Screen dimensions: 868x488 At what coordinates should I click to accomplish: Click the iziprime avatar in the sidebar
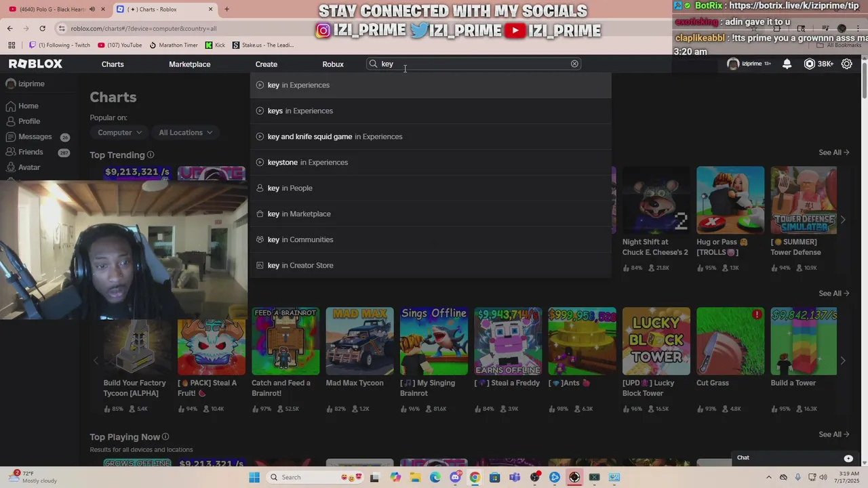click(x=11, y=84)
